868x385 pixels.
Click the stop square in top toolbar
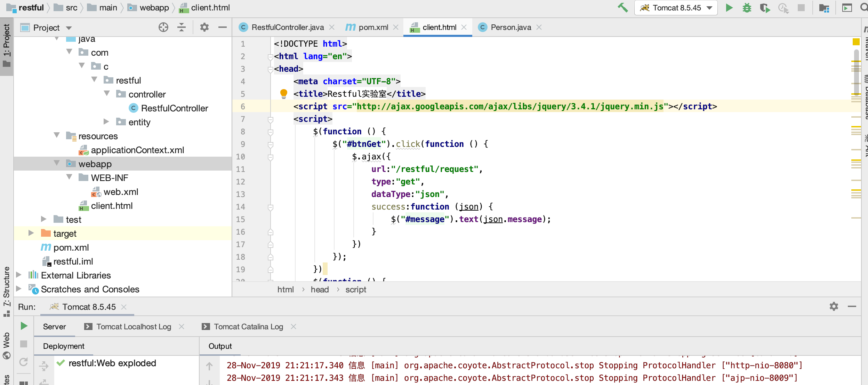tap(801, 8)
